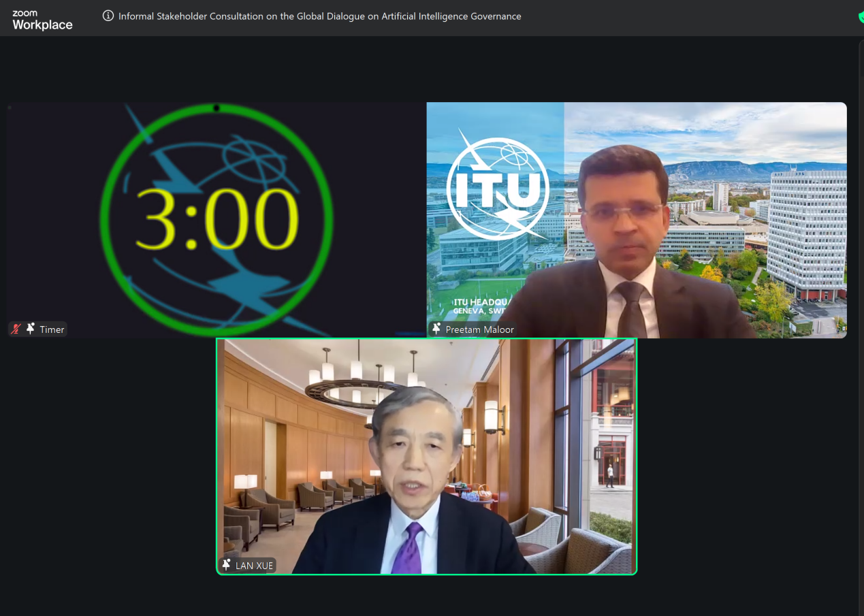
Task: Click the pin icon next to LAN XUE
Action: 226,565
